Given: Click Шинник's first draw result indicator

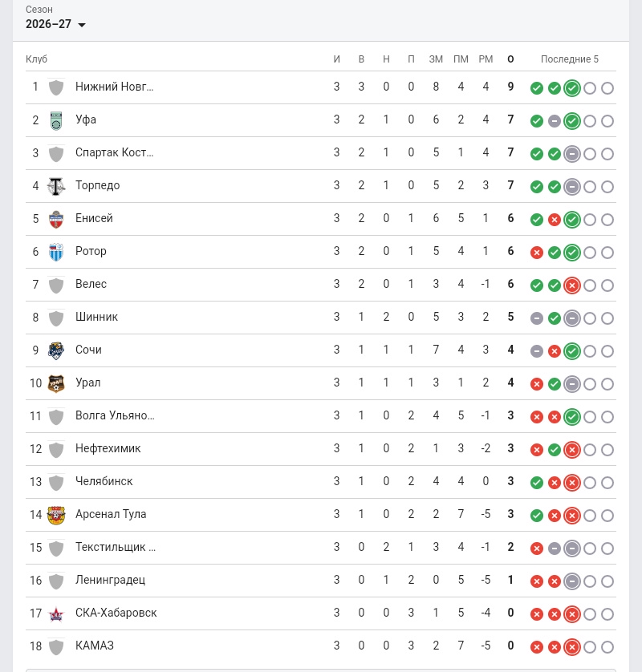Looking at the screenshot, I should coord(537,318).
